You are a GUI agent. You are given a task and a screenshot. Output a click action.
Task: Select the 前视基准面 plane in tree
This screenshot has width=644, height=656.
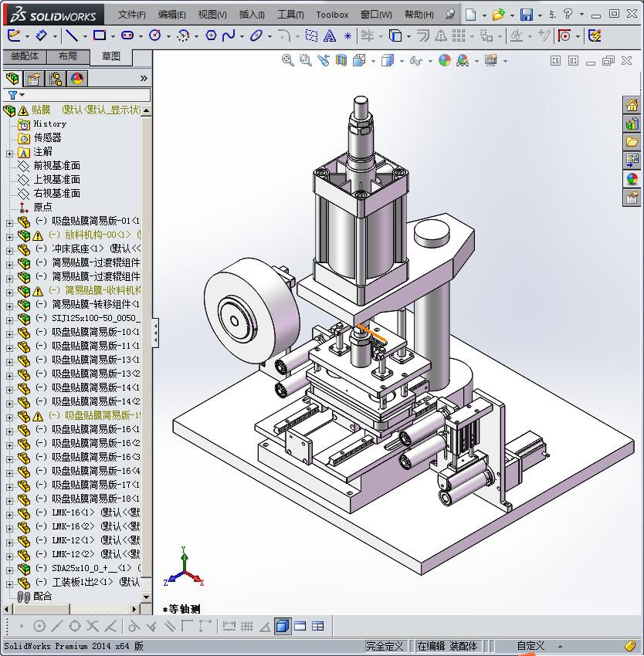(56, 166)
